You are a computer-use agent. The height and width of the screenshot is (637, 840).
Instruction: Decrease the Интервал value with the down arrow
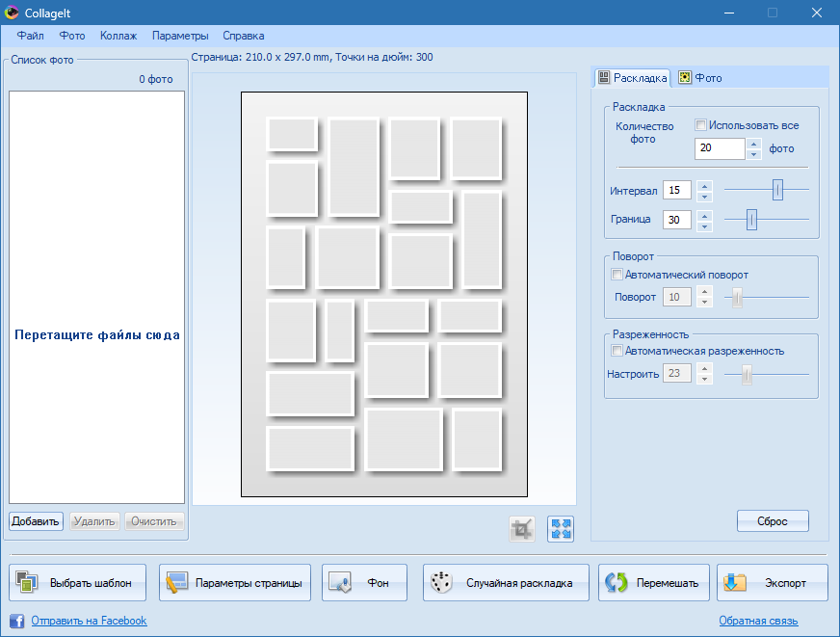[704, 196]
